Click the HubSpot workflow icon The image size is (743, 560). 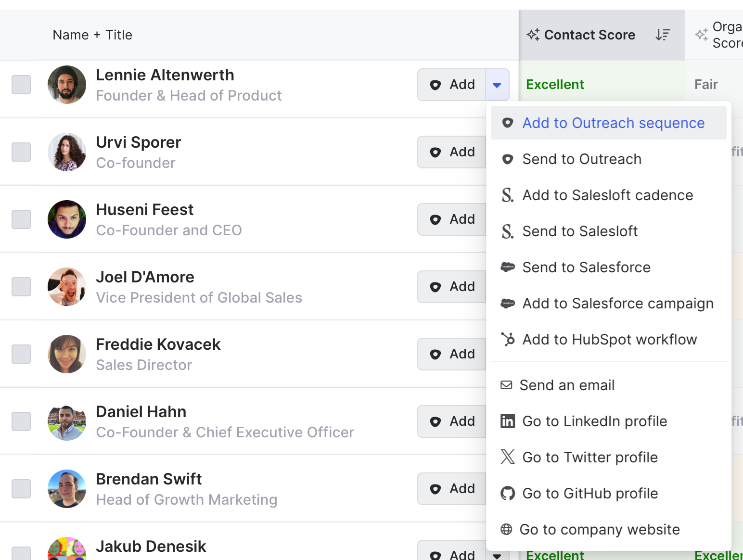508,340
